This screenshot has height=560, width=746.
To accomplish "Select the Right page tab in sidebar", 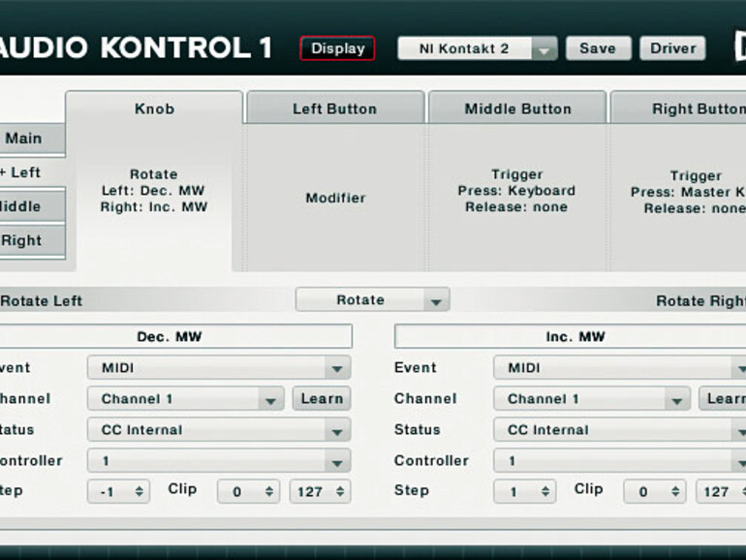I will 31,240.
